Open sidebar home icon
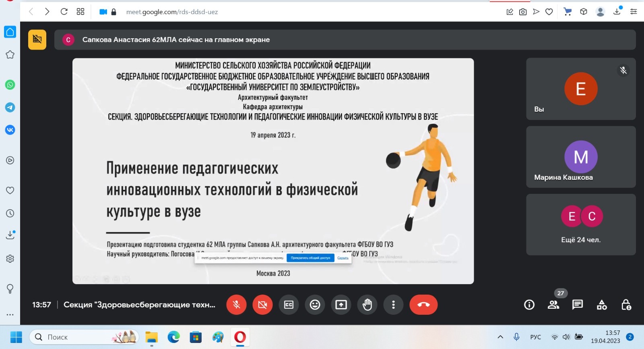 [10, 32]
